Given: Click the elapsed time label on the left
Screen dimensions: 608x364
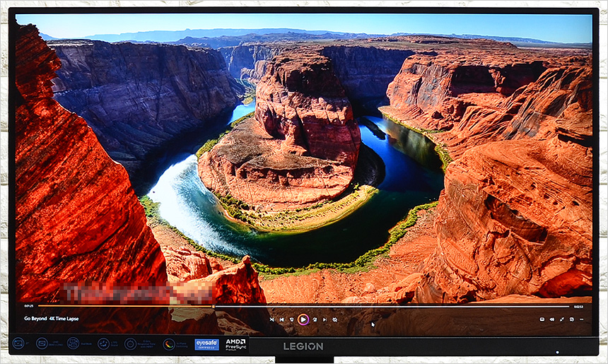Looking at the screenshot, I should click(x=29, y=306).
